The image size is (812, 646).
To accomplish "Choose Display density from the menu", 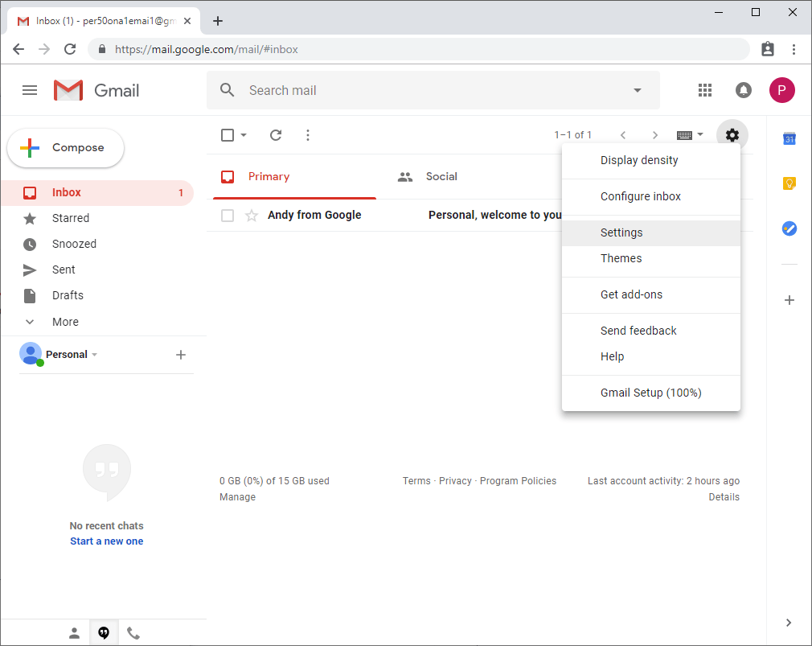I will click(651, 161).
